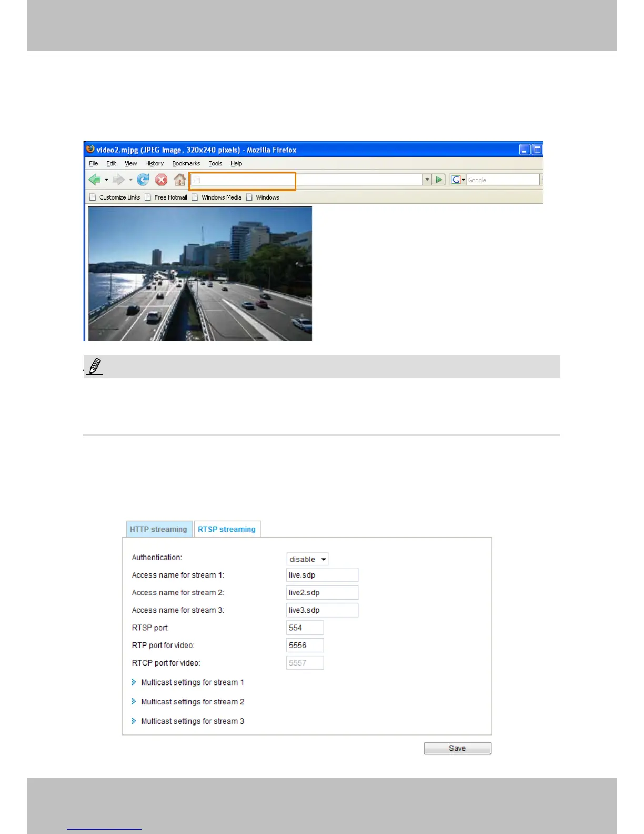Click the forward arrow in Firefox toolbar
Screen dimensions: 644x834
[x=119, y=180]
